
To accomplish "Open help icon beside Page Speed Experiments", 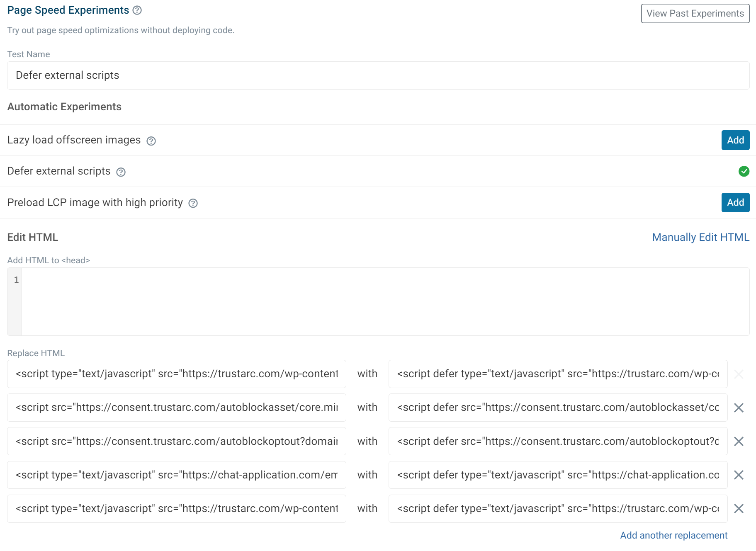I will 137,10.
